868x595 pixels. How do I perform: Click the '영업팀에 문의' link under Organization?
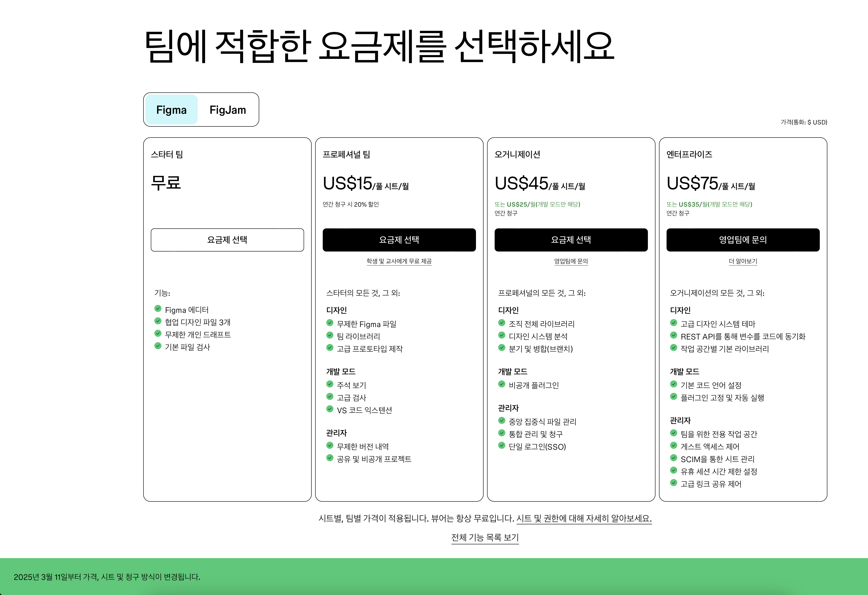(571, 261)
